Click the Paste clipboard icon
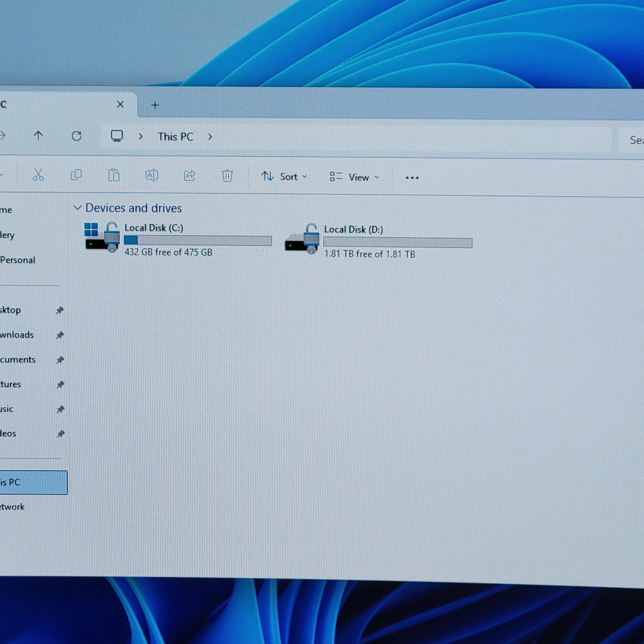 tap(114, 175)
